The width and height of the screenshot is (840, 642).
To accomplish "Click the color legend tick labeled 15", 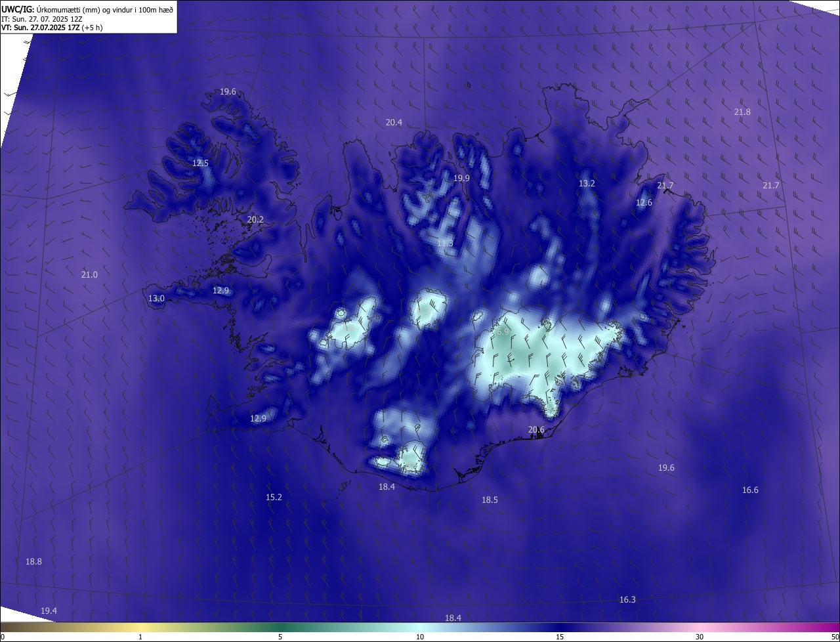I will [560, 637].
